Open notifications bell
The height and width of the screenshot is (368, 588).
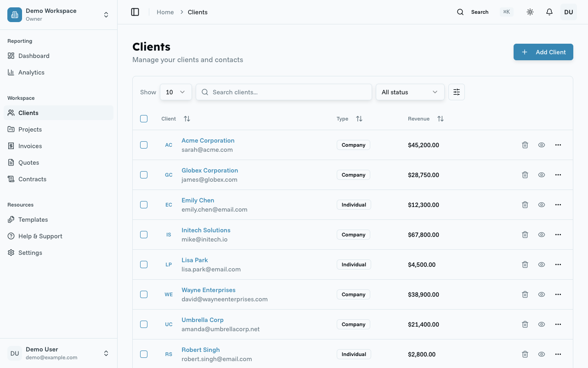(x=549, y=12)
